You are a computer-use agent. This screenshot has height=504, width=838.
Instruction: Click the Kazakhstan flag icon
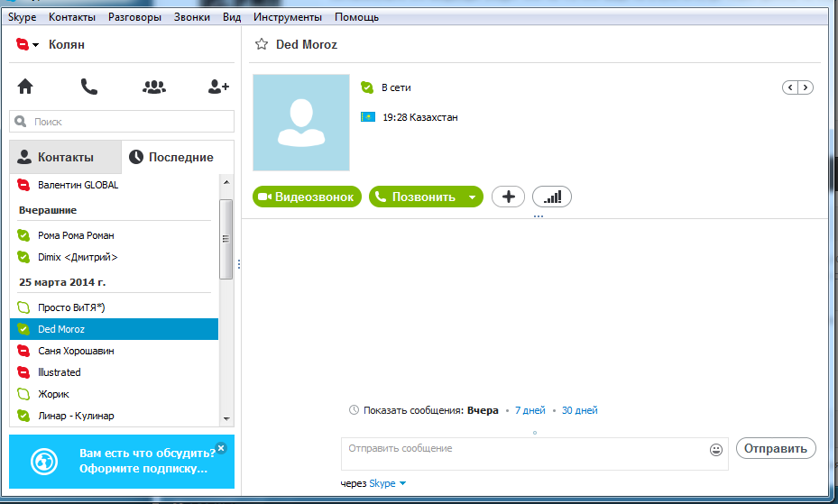tap(368, 117)
